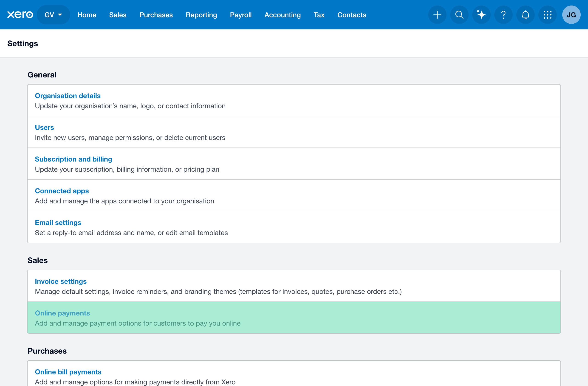
Task: Open the Payroll menu
Action: coord(241,15)
